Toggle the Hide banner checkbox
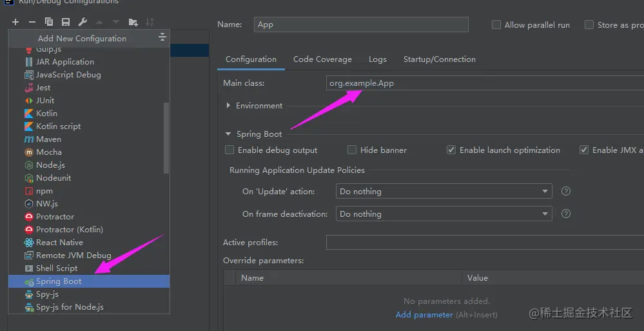This screenshot has height=331, width=644. pos(352,150)
